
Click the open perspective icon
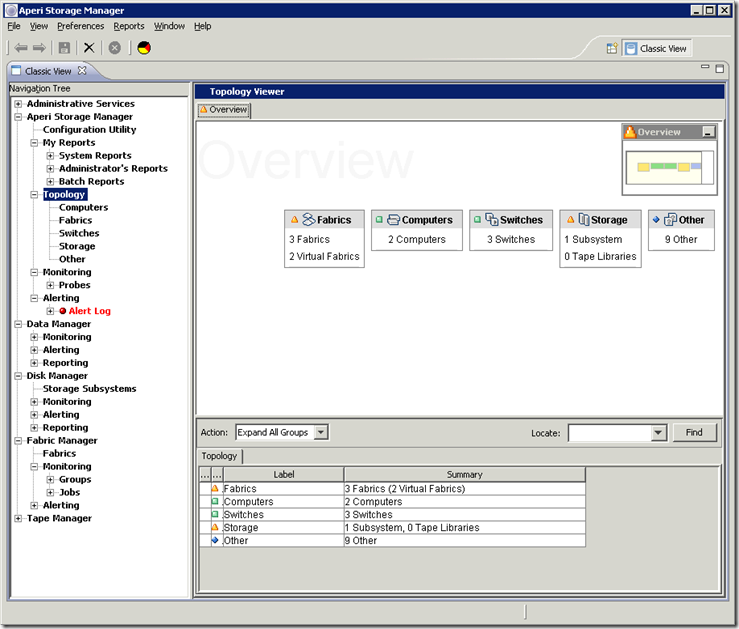click(x=612, y=48)
